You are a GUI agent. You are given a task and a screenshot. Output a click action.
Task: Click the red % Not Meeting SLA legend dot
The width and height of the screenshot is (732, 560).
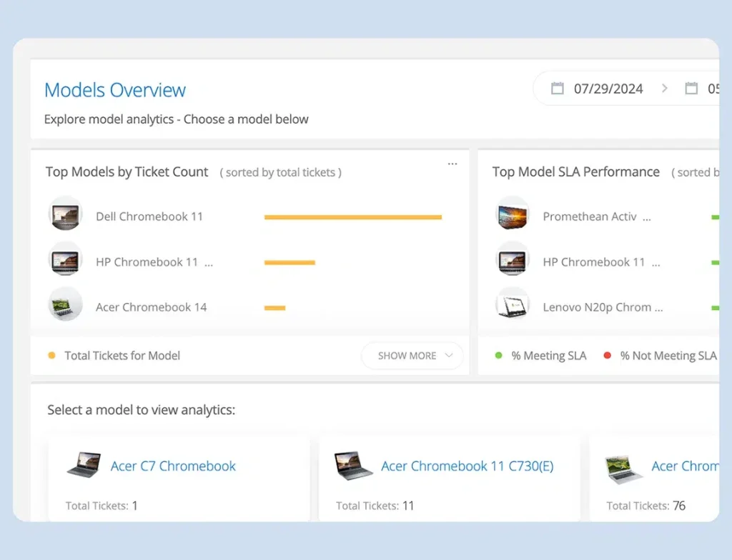pyautogui.click(x=608, y=356)
